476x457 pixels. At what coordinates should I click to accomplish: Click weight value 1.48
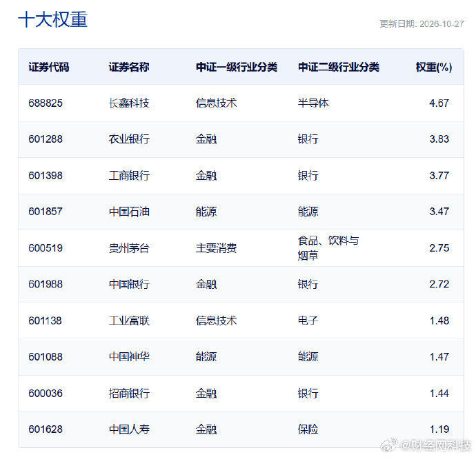(439, 321)
